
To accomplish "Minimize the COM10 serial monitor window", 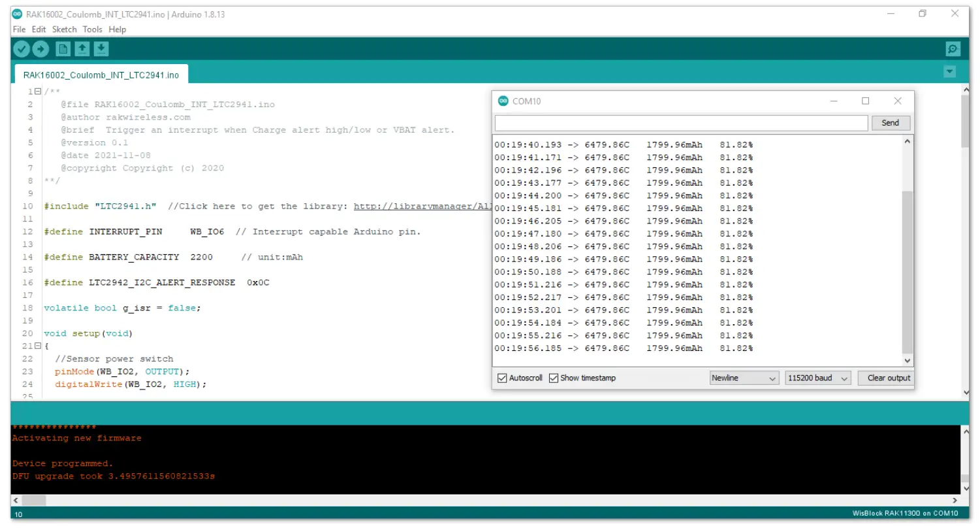I will (834, 101).
